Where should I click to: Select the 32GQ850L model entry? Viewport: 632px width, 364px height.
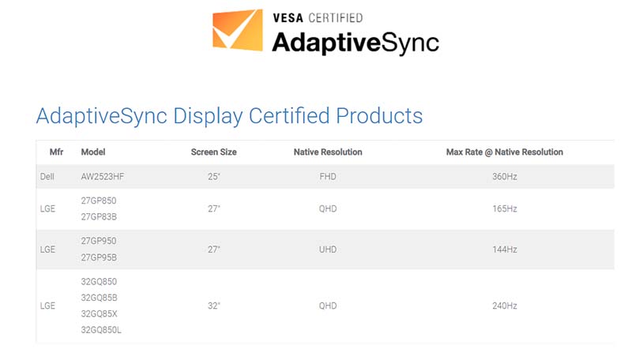pyautogui.click(x=101, y=329)
